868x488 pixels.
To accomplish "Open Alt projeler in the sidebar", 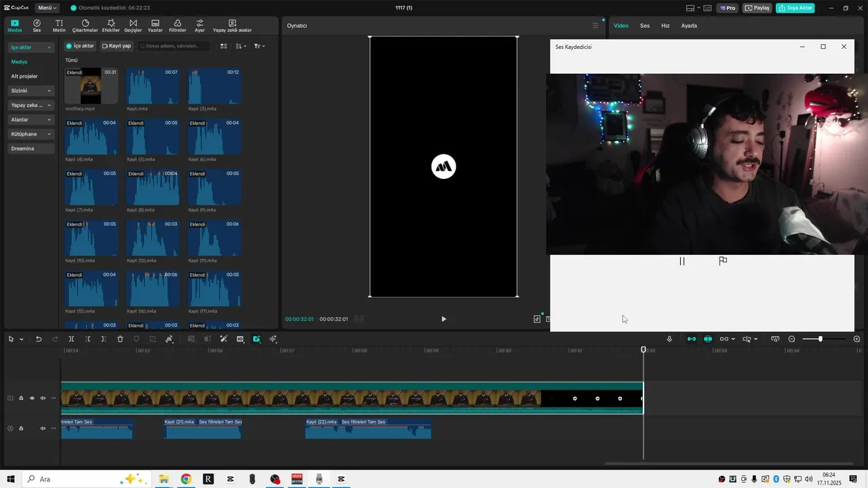I will (x=24, y=77).
